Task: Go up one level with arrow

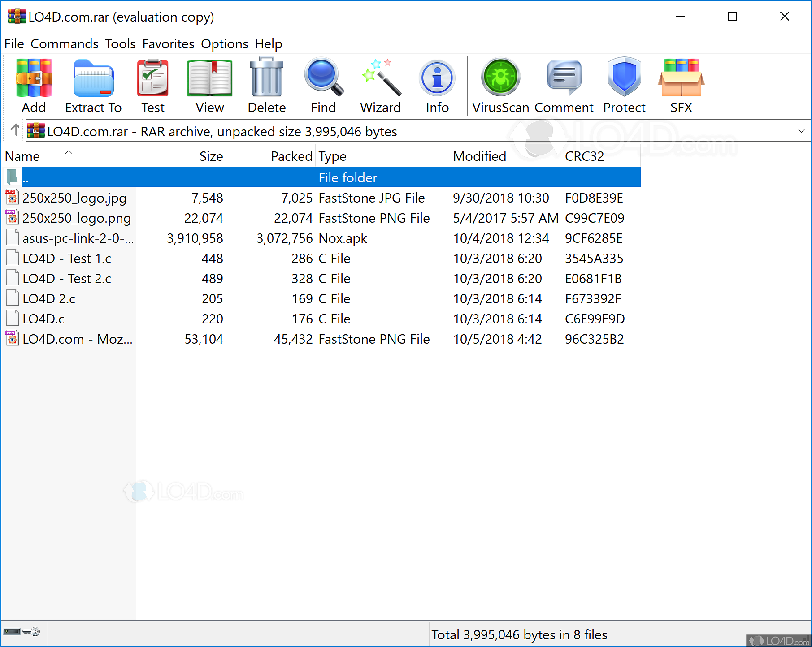Action: (x=15, y=130)
